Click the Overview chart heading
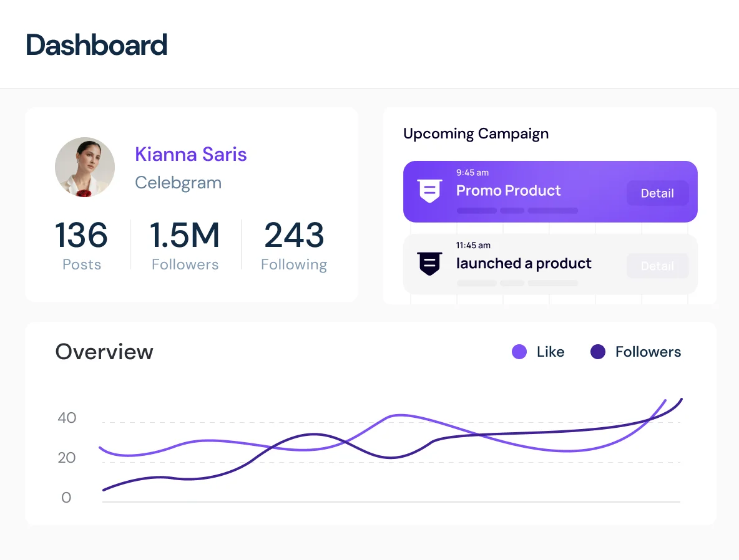Image resolution: width=739 pixels, height=560 pixels. tap(104, 352)
